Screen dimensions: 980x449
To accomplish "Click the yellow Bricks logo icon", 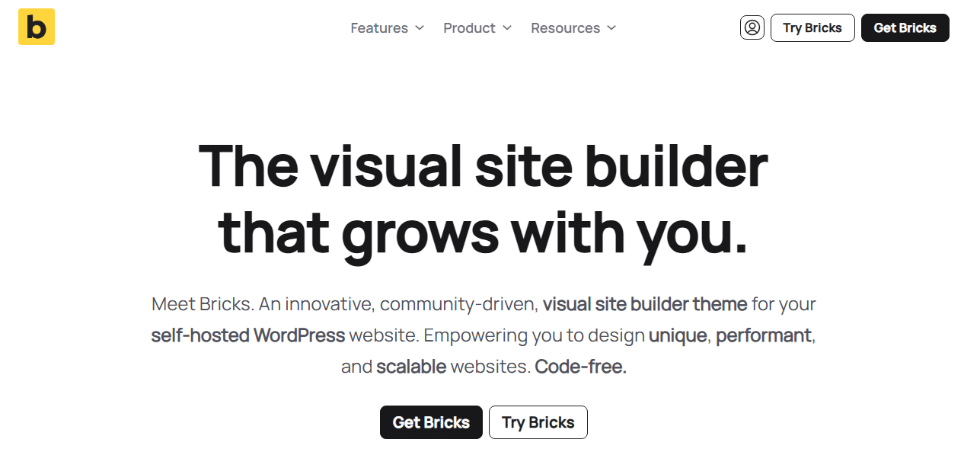I will pos(37,27).
